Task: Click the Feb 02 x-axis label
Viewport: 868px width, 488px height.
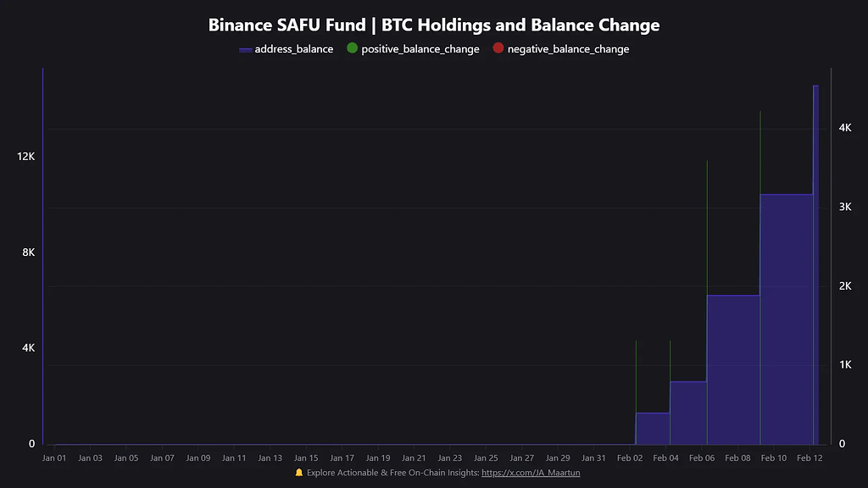Action: 630,458
